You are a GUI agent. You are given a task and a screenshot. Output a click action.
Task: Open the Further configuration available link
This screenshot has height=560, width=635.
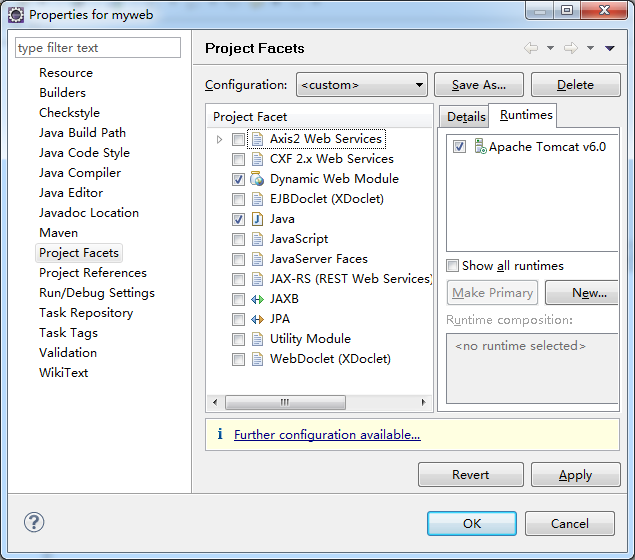click(x=327, y=434)
